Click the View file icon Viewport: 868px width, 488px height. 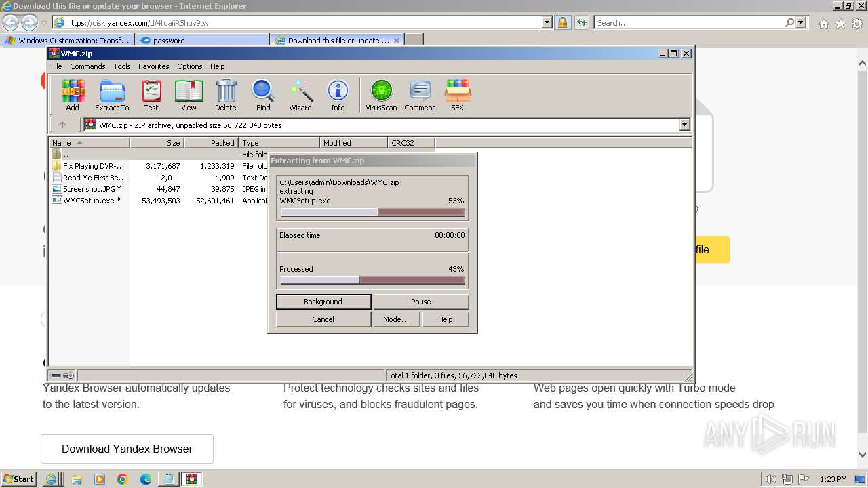pyautogui.click(x=189, y=95)
